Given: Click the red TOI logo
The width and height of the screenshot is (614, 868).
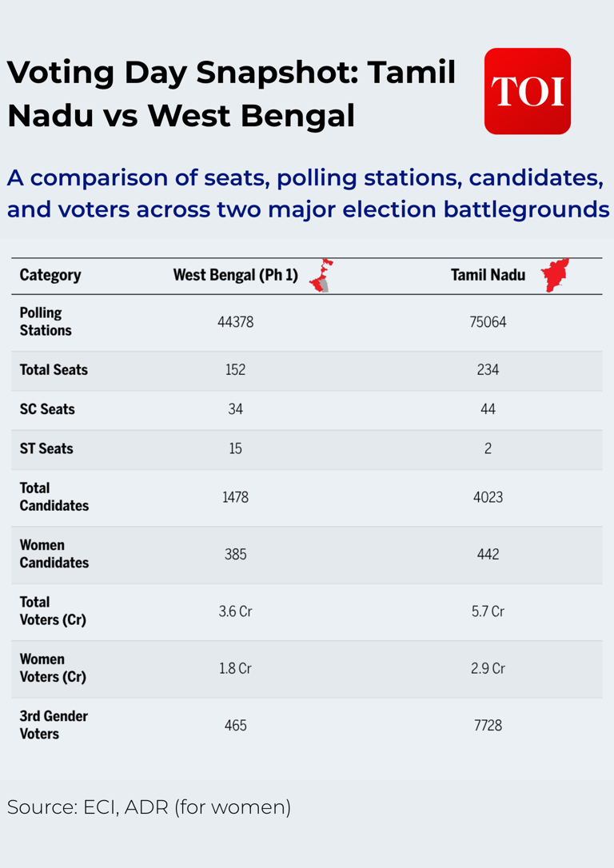Looking at the screenshot, I should point(527,91).
